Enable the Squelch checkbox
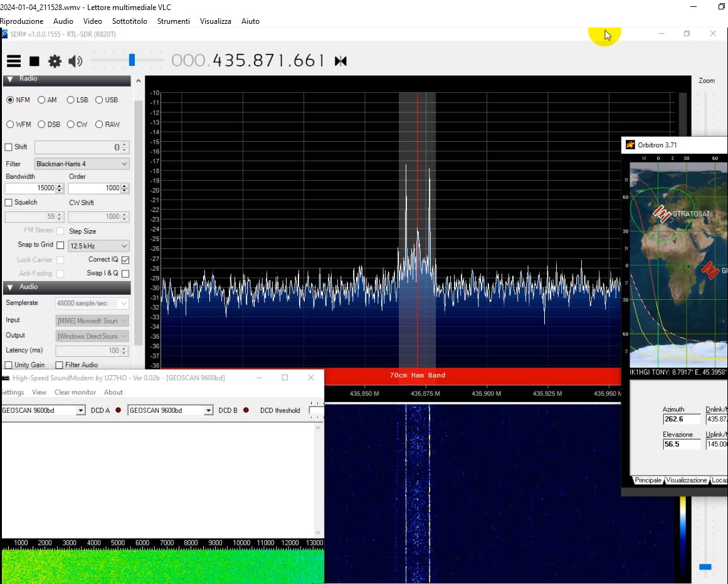 click(9, 203)
